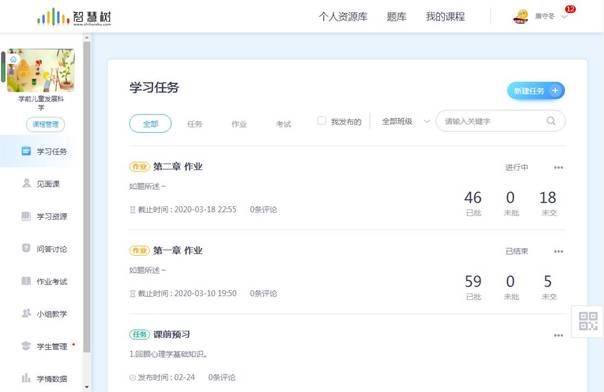Screen dimensions: 604x392
Task: Select the 考试 filter tab
Action: 284,124
